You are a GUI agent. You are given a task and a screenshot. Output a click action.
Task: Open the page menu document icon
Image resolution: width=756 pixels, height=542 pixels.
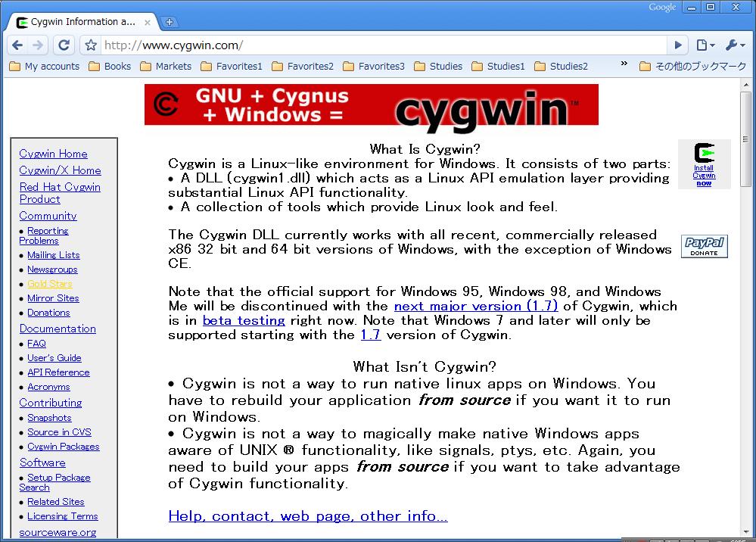click(x=705, y=45)
